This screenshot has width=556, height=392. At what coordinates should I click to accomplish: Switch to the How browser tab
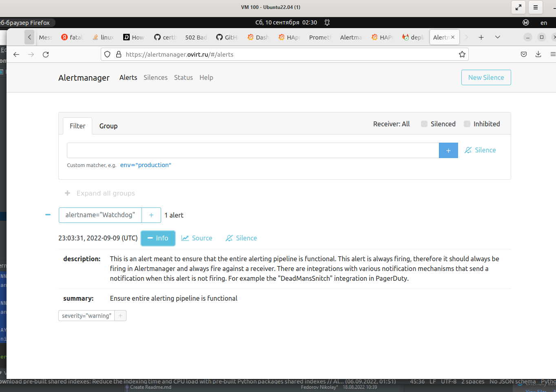click(x=134, y=37)
